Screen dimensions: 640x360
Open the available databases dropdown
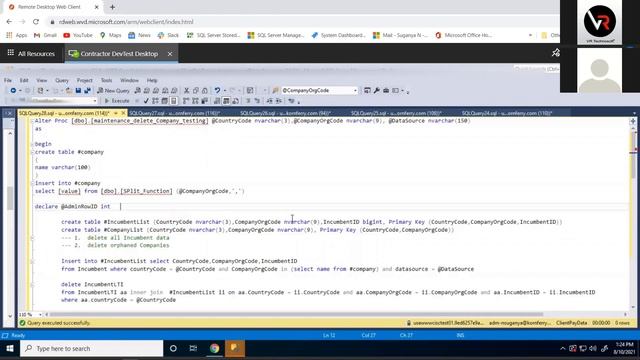pyautogui.click(x=95, y=101)
